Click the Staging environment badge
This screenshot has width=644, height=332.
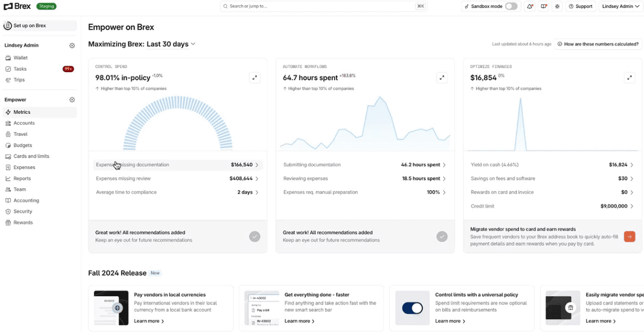pos(46,6)
